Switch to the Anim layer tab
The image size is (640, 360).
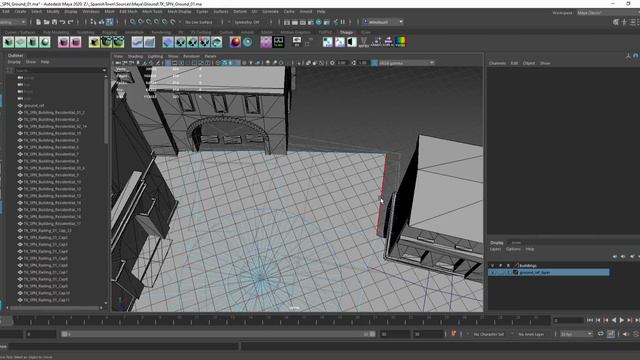(x=516, y=243)
